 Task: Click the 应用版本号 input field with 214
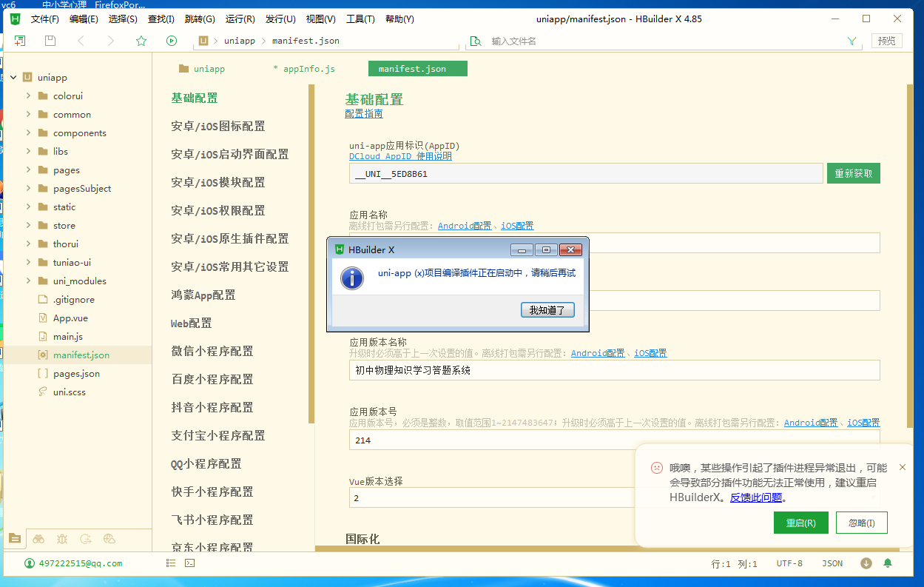(614, 440)
